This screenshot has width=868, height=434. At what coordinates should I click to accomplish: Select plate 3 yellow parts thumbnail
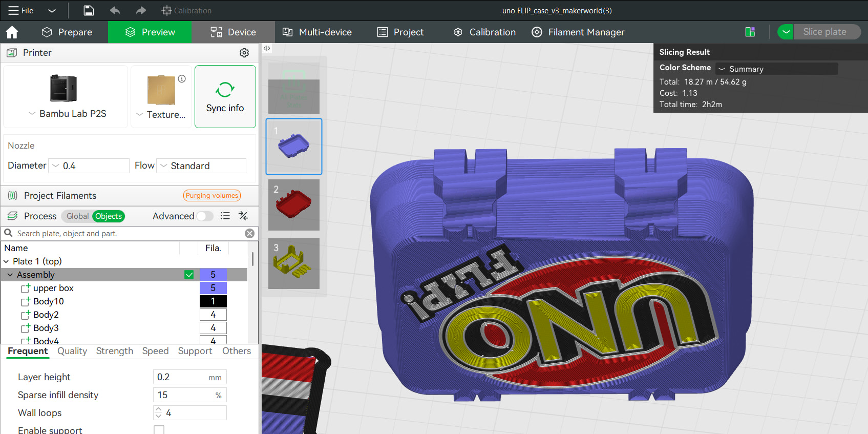coord(294,263)
